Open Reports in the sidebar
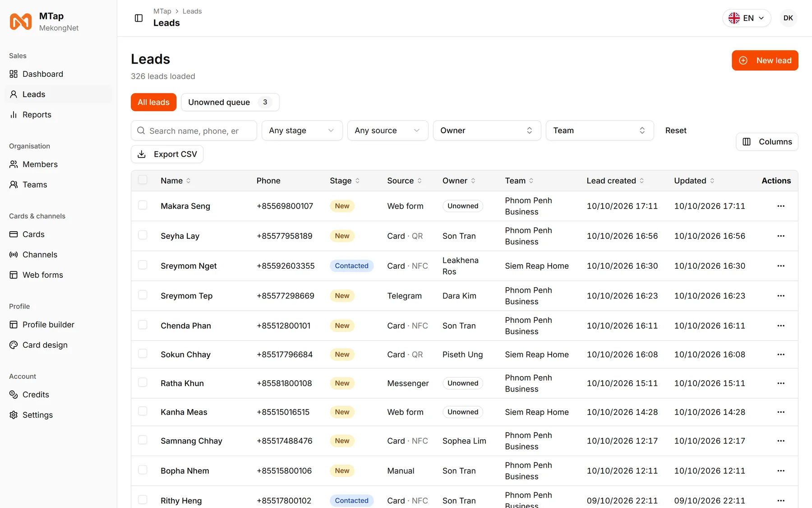 59,115
